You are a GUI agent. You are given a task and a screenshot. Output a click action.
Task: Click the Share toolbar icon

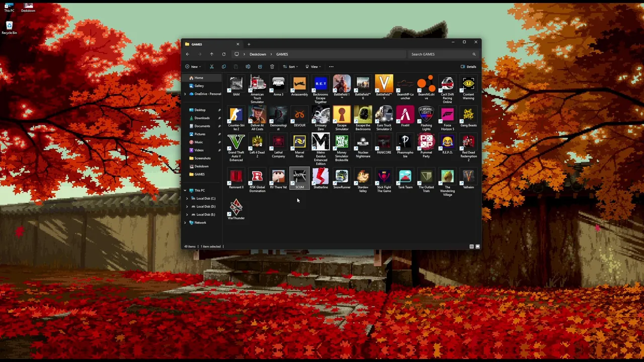pyautogui.click(x=260, y=66)
